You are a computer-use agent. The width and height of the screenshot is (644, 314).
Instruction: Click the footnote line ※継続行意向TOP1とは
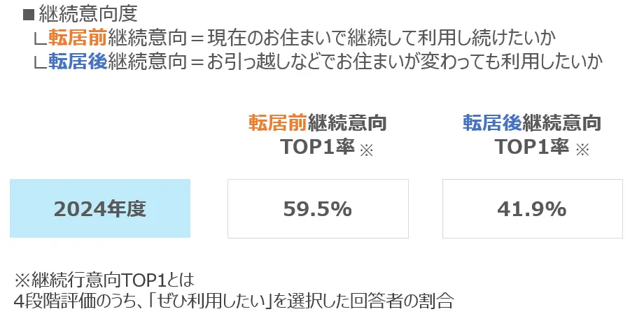(104, 280)
